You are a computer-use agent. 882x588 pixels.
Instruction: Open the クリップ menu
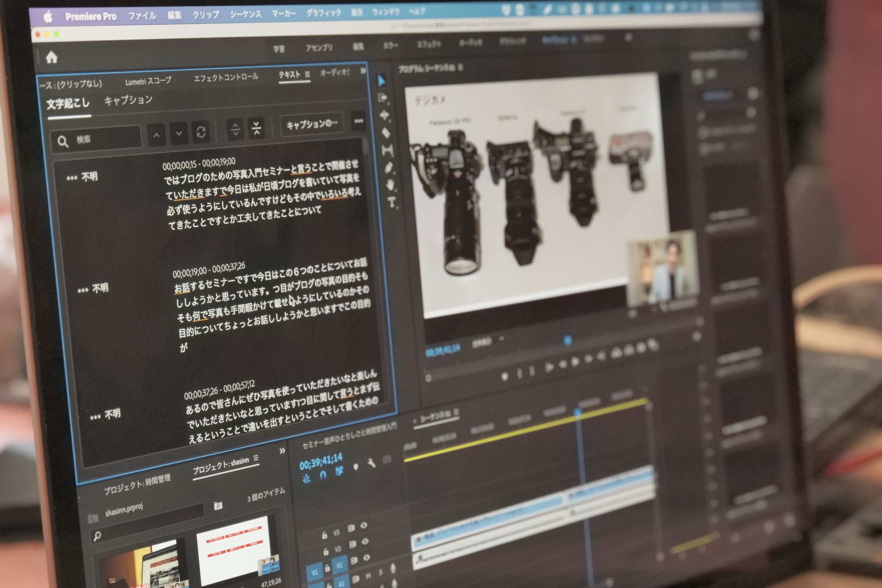pos(205,14)
